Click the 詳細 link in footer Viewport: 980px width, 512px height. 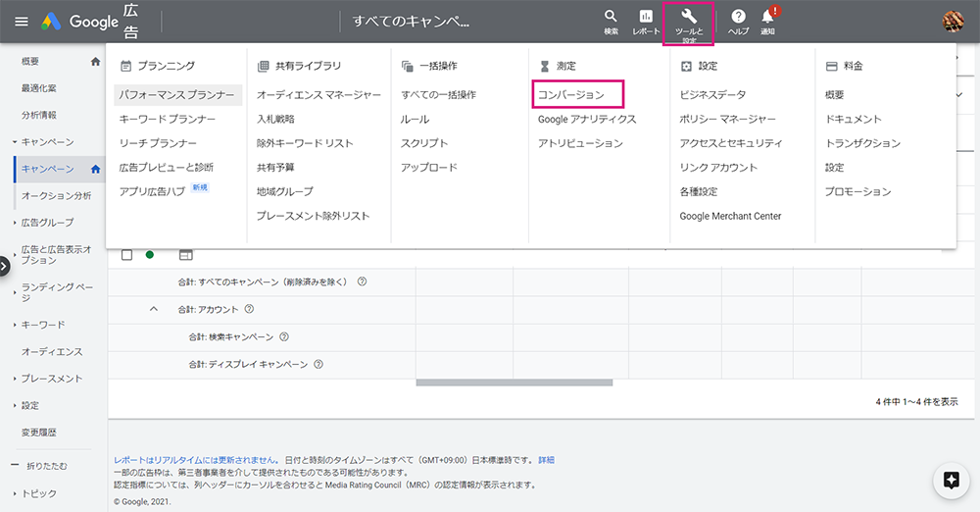pyautogui.click(x=546, y=460)
